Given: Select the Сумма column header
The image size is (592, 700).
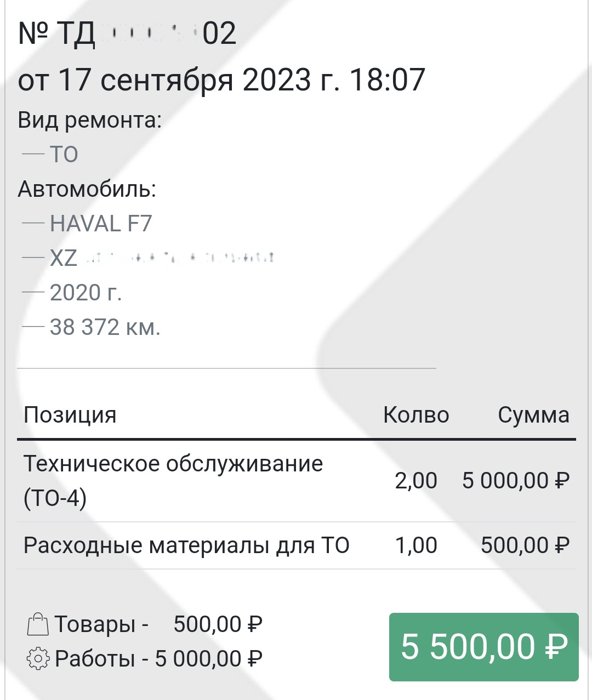Looking at the screenshot, I should 533,415.
